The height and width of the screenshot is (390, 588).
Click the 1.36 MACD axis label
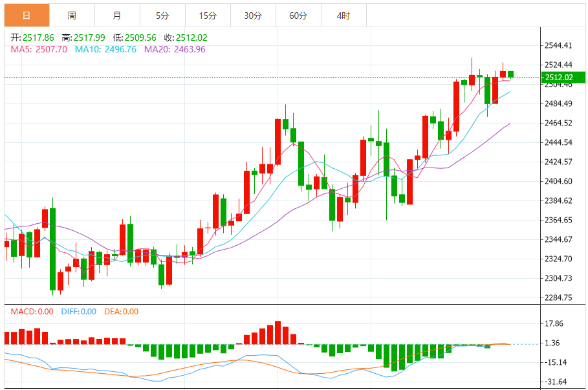[552, 343]
